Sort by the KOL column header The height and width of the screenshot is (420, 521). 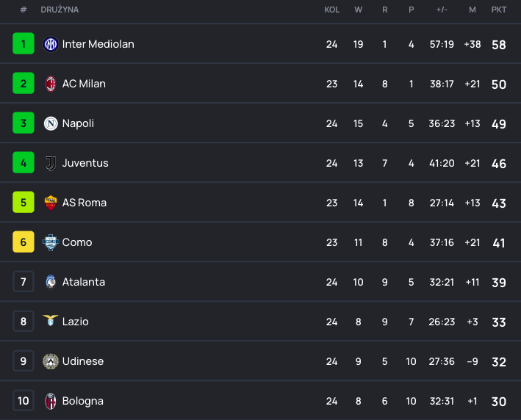pos(331,10)
